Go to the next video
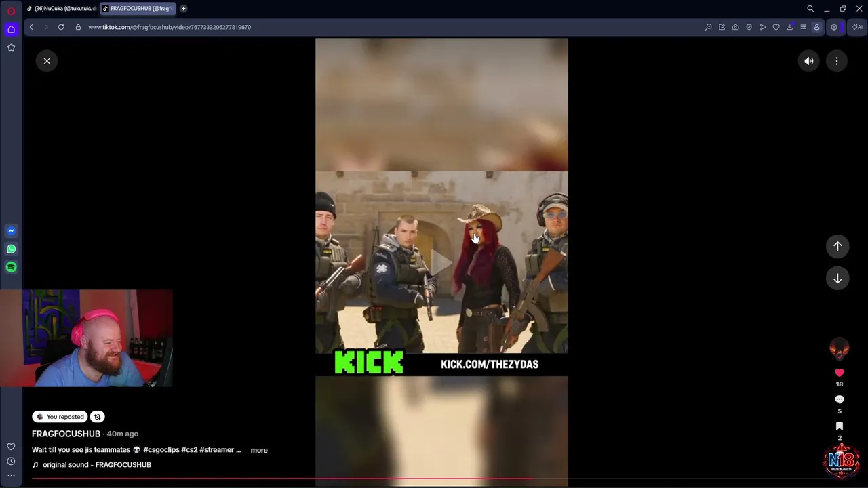 (837, 279)
